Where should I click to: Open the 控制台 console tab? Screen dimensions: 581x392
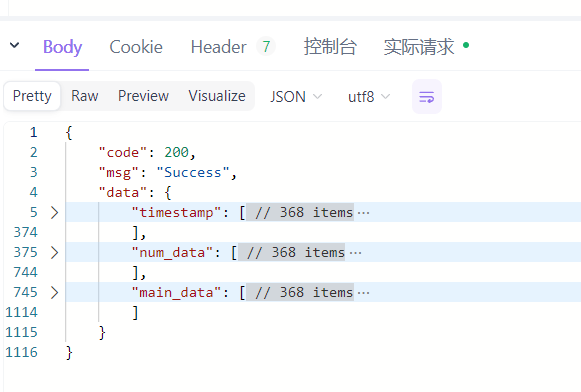click(330, 47)
